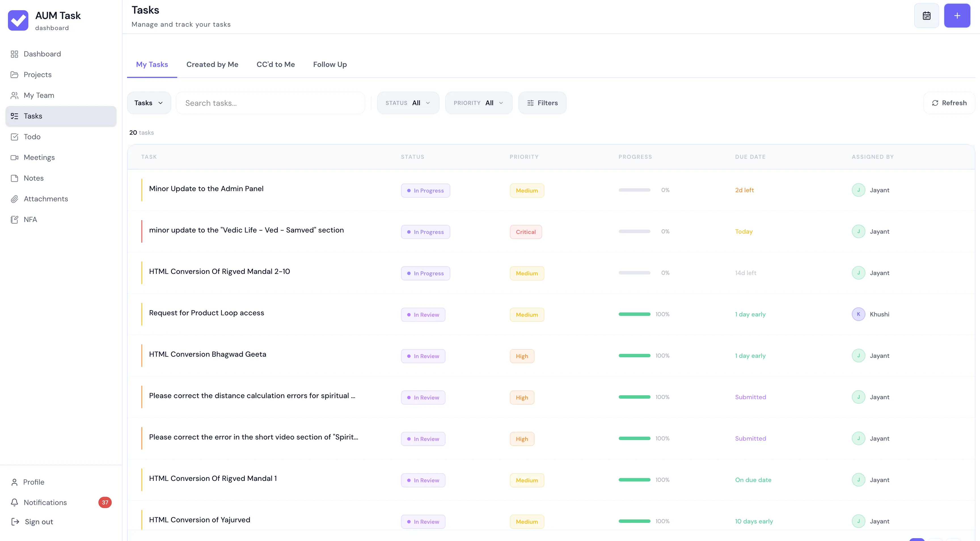Click High priority badge on distance calculation task
Viewport: 980px width, 541px height.
[x=522, y=398]
